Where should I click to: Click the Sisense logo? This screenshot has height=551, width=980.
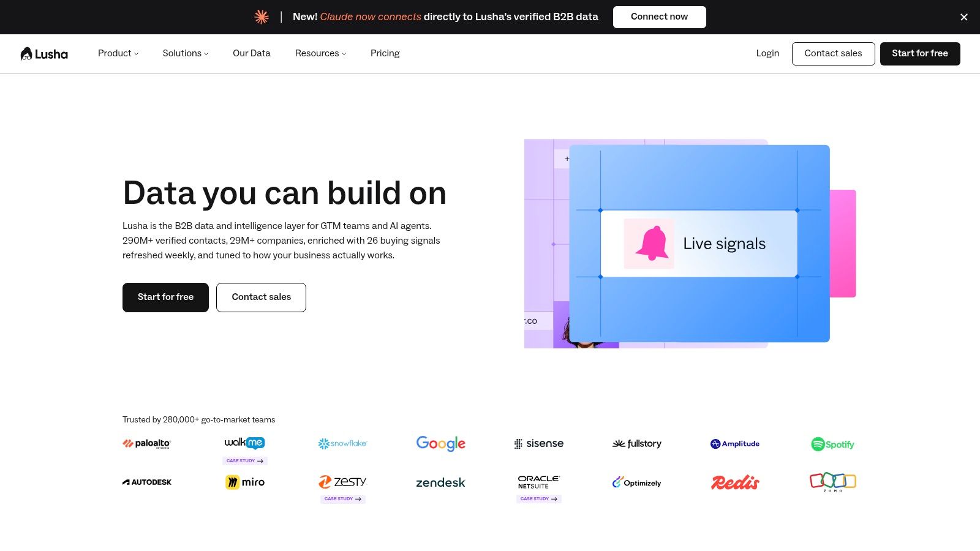pos(539,443)
